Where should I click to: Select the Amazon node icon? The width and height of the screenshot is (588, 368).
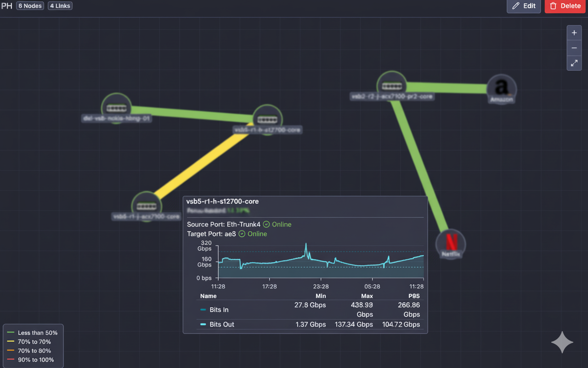tap(502, 88)
